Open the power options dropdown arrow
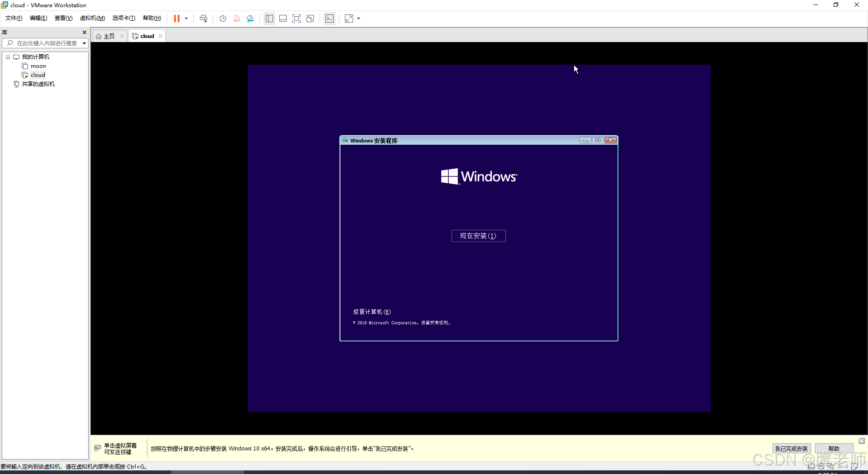The width and height of the screenshot is (868, 474). click(186, 19)
